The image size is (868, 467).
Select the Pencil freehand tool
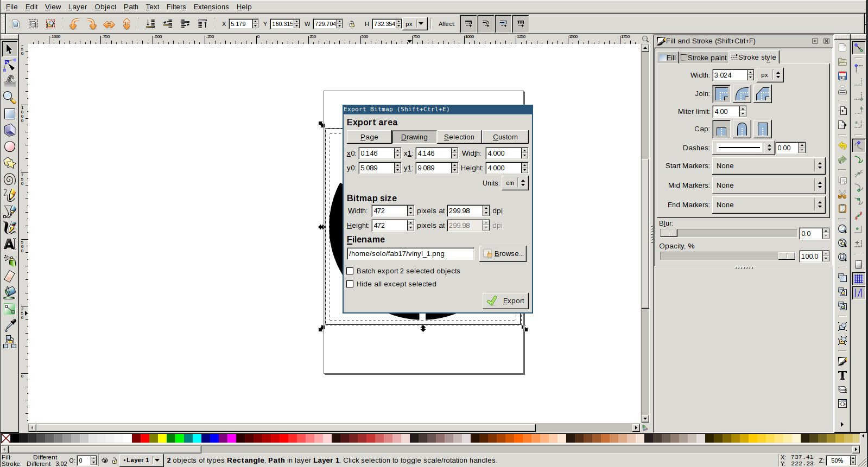pos(9,195)
